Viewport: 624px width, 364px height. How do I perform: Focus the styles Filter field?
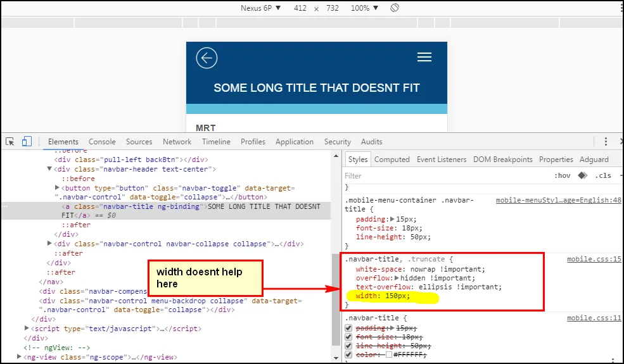pyautogui.click(x=446, y=176)
